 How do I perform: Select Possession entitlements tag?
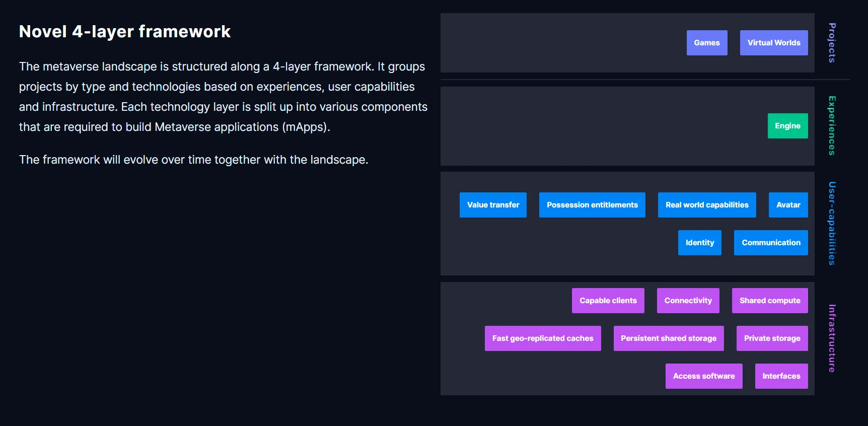pyautogui.click(x=592, y=205)
